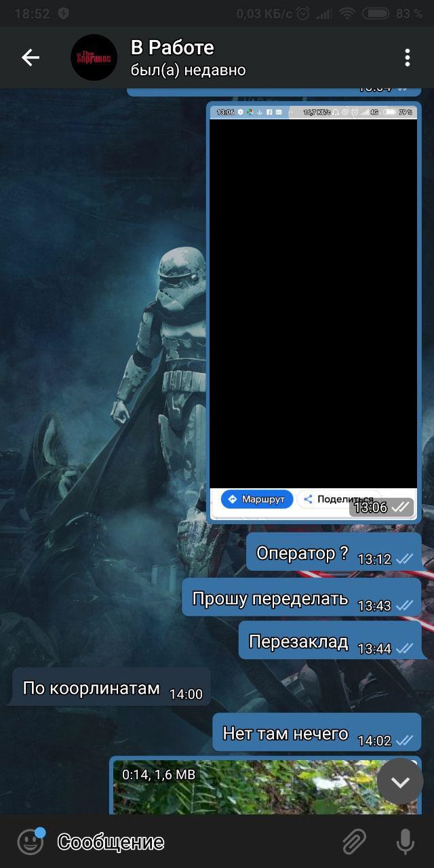Screen dimensions: 434x868
Task: Open the emoji picker icon
Action: pos(31,842)
